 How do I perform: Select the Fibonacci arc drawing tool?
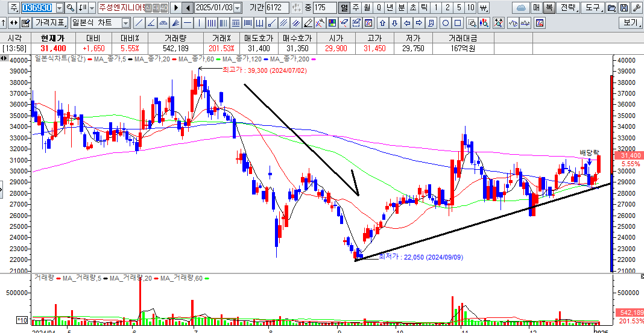163,23
